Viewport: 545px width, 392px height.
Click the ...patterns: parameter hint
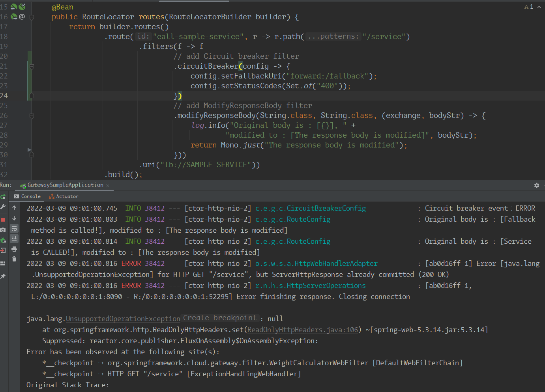[x=333, y=36]
